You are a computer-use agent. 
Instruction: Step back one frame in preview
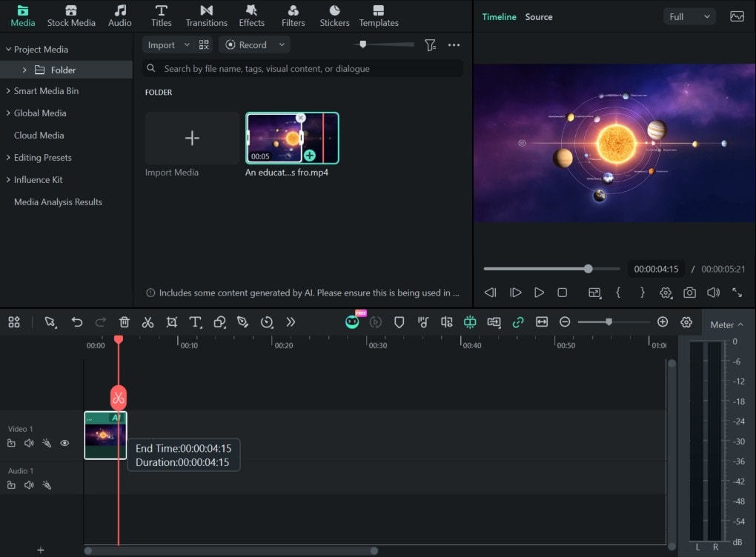coord(491,293)
